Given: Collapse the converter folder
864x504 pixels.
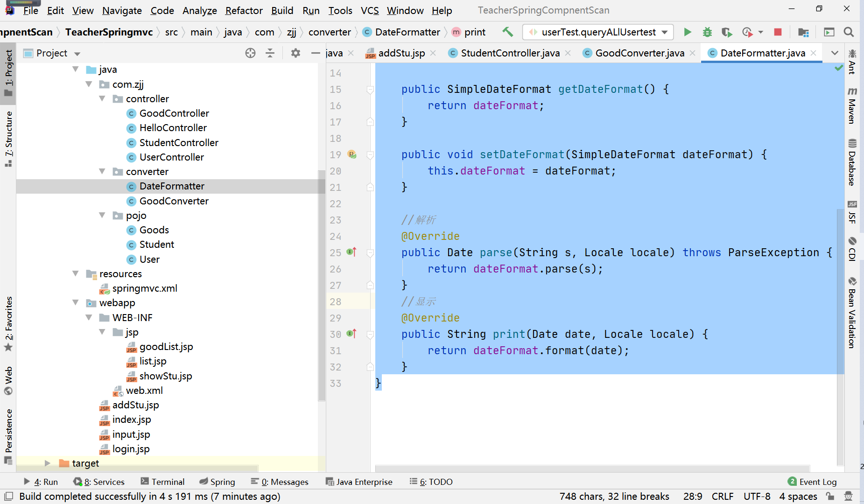Looking at the screenshot, I should 102,172.
